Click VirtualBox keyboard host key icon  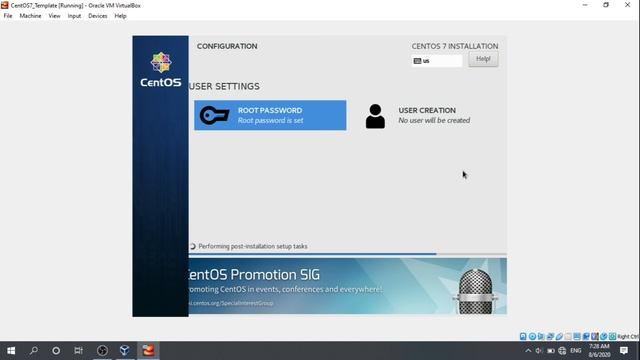coord(612,336)
